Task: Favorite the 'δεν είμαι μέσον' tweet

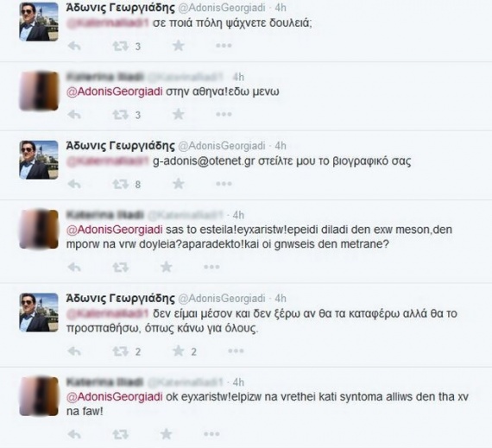Action: pos(178,351)
